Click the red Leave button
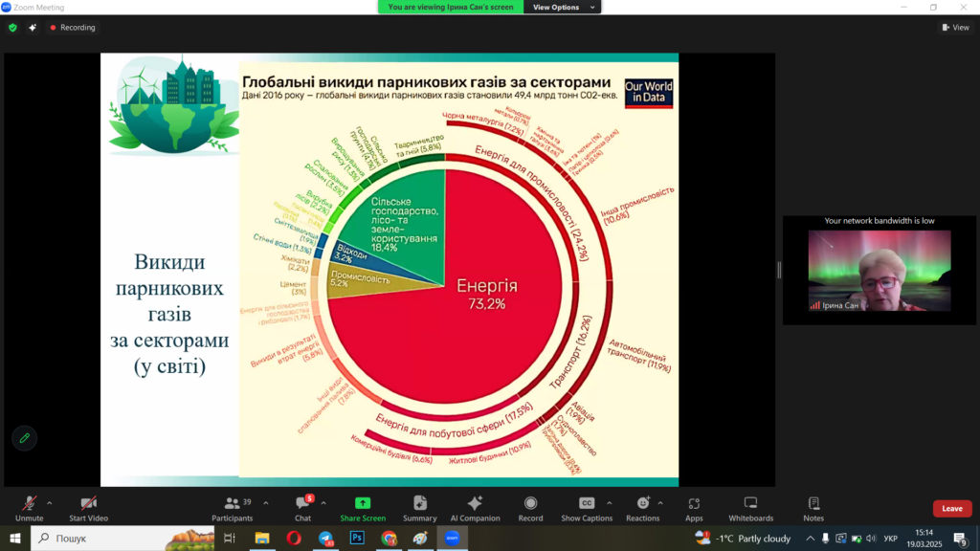Image resolution: width=980 pixels, height=551 pixels. [x=951, y=509]
